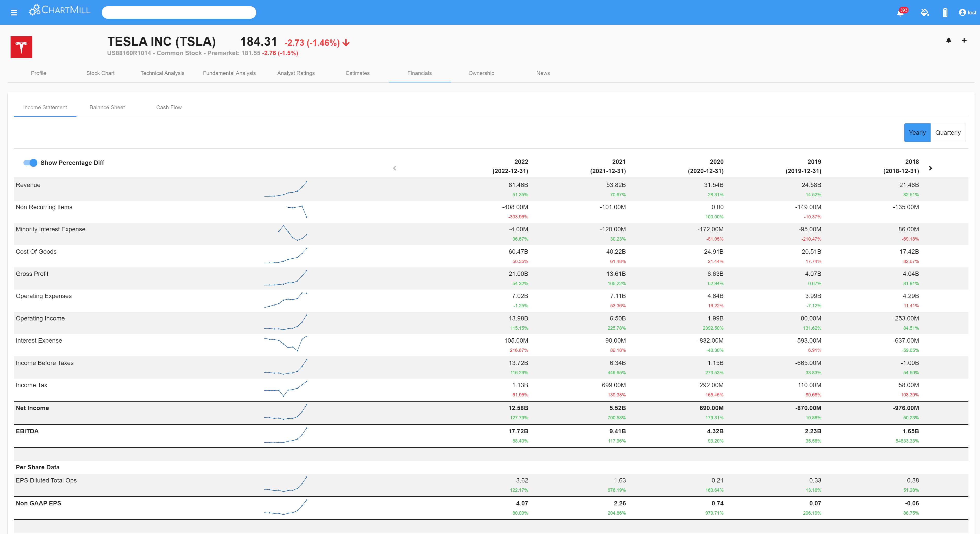This screenshot has height=534, width=980.
Task: Open the Stock Chart tab
Action: click(100, 73)
